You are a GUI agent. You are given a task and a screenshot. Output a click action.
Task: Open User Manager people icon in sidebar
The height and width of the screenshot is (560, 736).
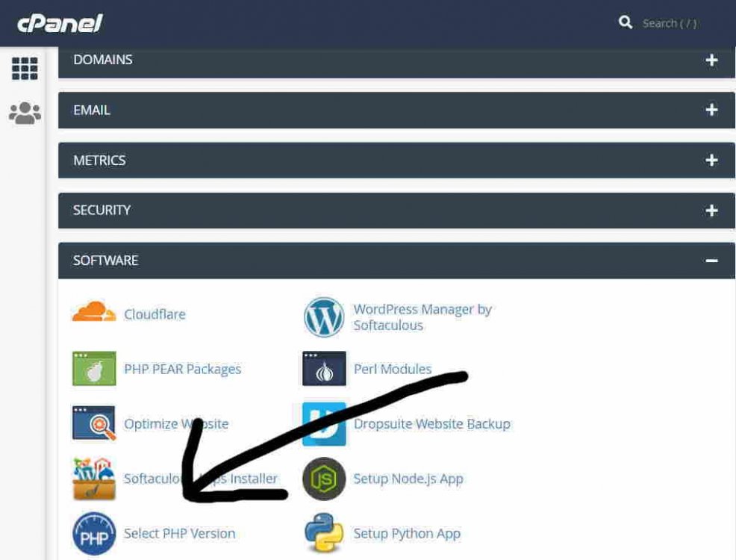click(x=25, y=113)
